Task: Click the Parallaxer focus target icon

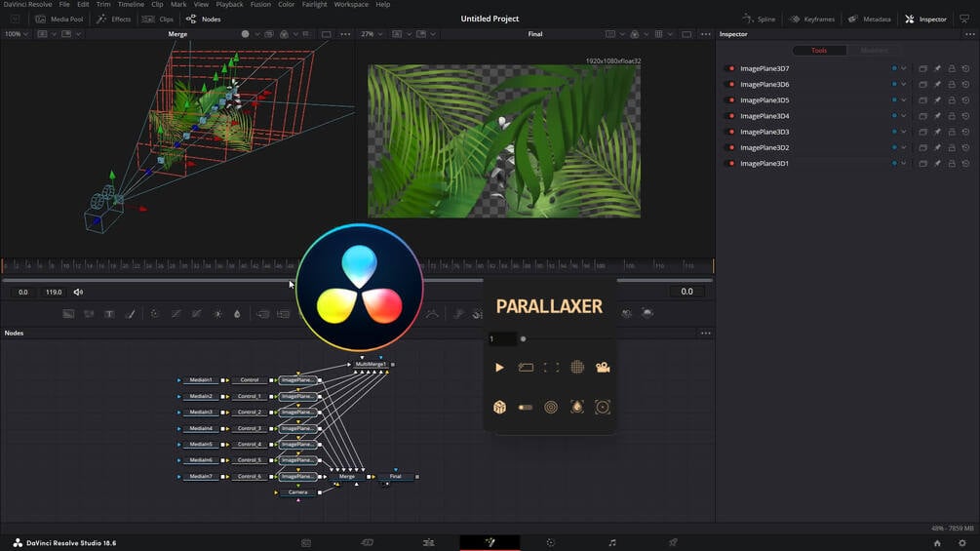Action: point(603,408)
